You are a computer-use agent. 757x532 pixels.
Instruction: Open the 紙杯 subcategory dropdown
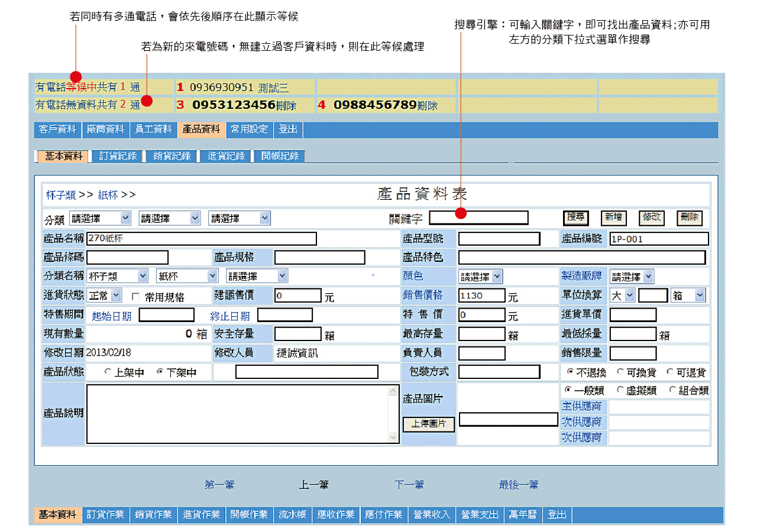tap(187, 276)
